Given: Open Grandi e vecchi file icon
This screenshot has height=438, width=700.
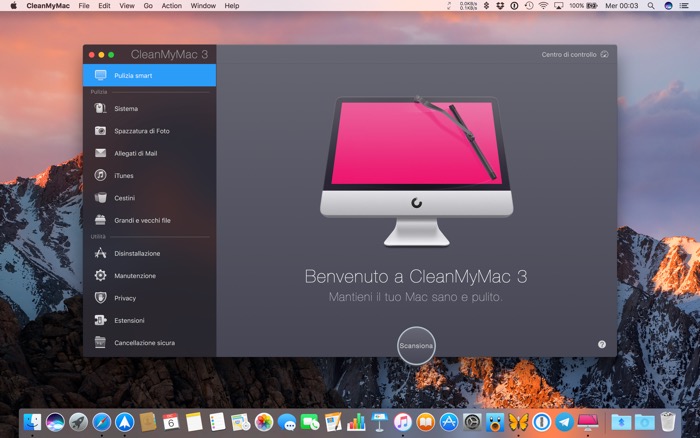Looking at the screenshot, I should 100,220.
